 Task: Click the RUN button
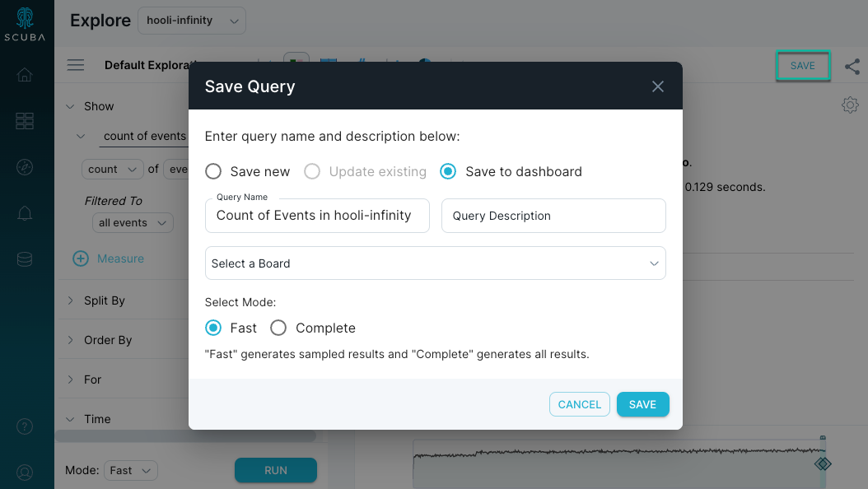(275, 470)
